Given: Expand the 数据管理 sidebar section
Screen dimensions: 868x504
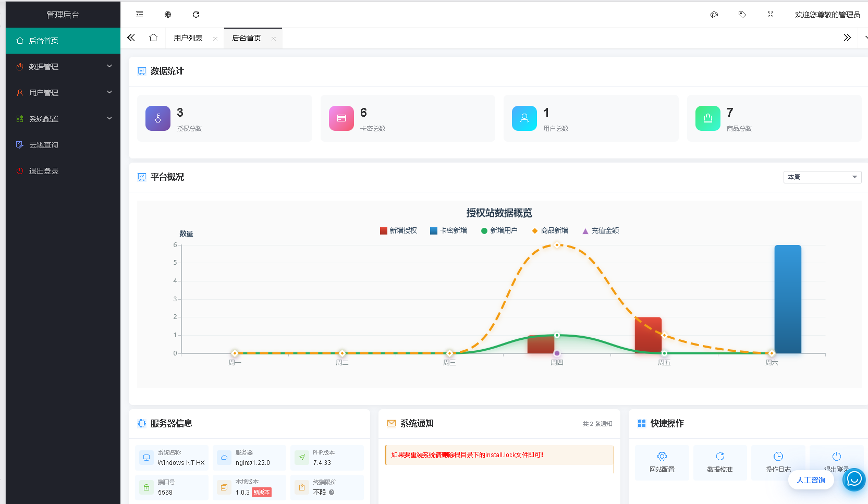Looking at the screenshot, I should click(63, 66).
